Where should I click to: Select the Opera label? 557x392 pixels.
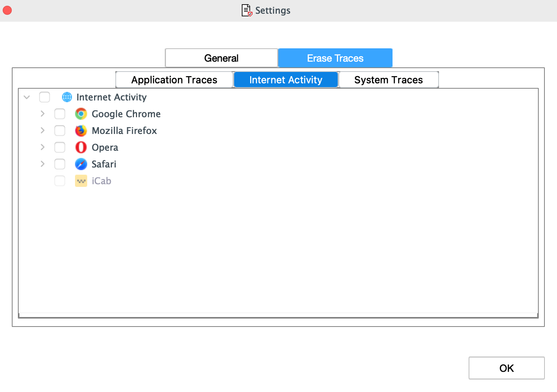105,147
